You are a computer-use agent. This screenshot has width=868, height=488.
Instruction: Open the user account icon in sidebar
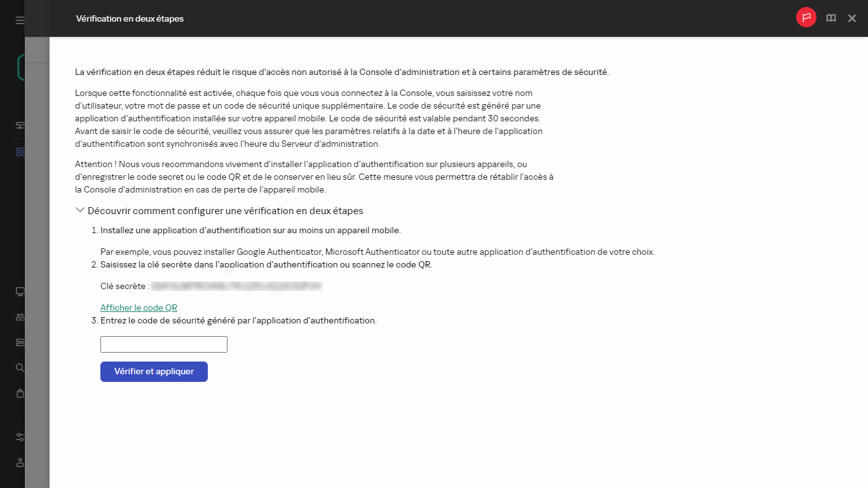[x=20, y=462]
